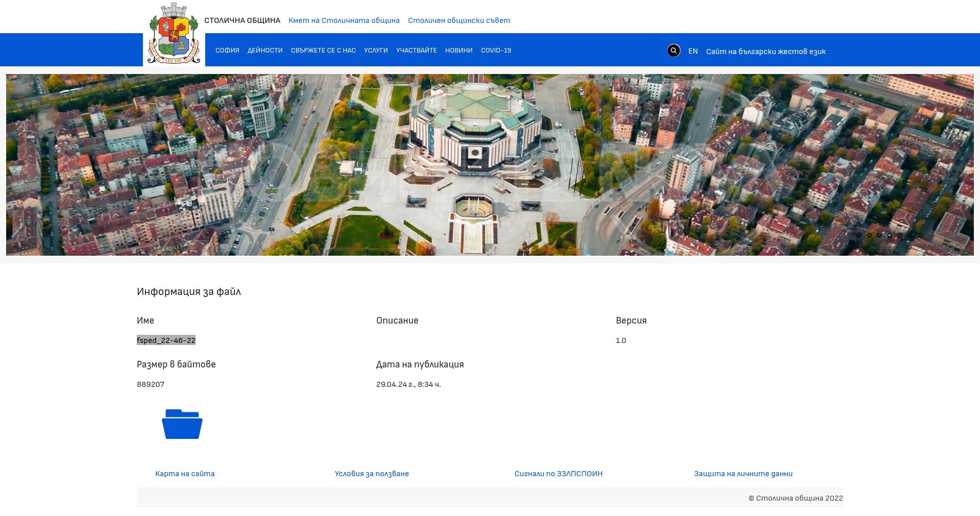Expand the УСЛУГИ navigation menu

point(376,51)
